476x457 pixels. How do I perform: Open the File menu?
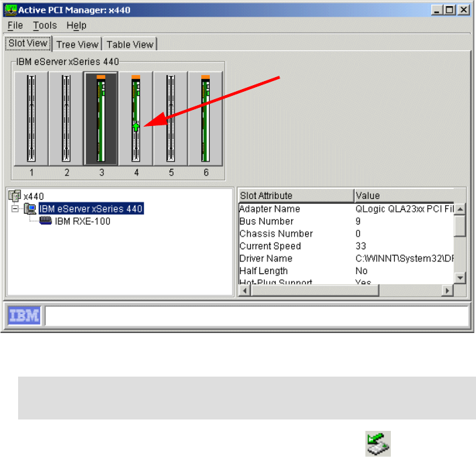(15, 25)
